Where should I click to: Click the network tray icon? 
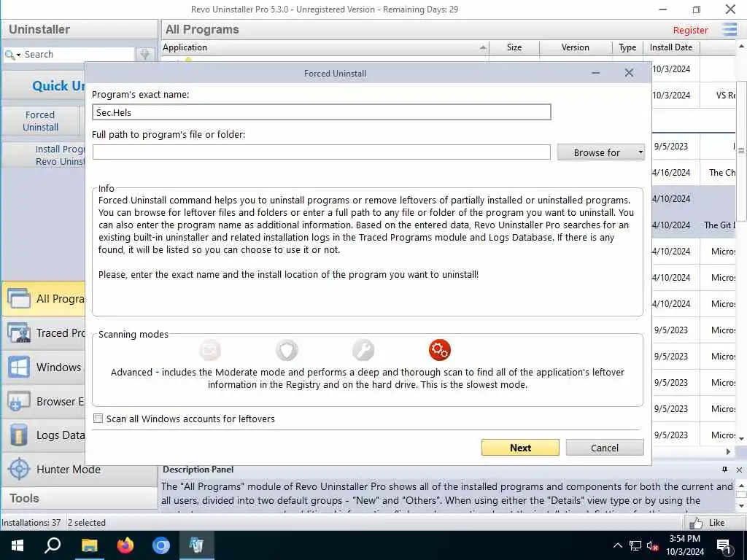point(635,545)
